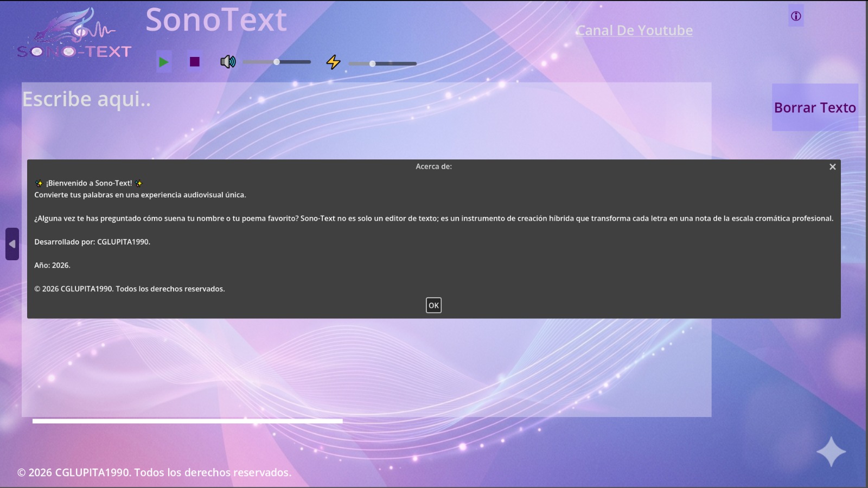Click the 'Desarrollado por: CGLUPITA1990.' line

click(92, 242)
